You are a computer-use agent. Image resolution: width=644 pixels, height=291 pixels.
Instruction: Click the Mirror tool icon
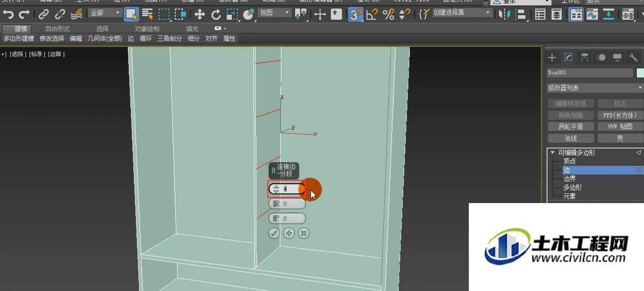pos(504,15)
